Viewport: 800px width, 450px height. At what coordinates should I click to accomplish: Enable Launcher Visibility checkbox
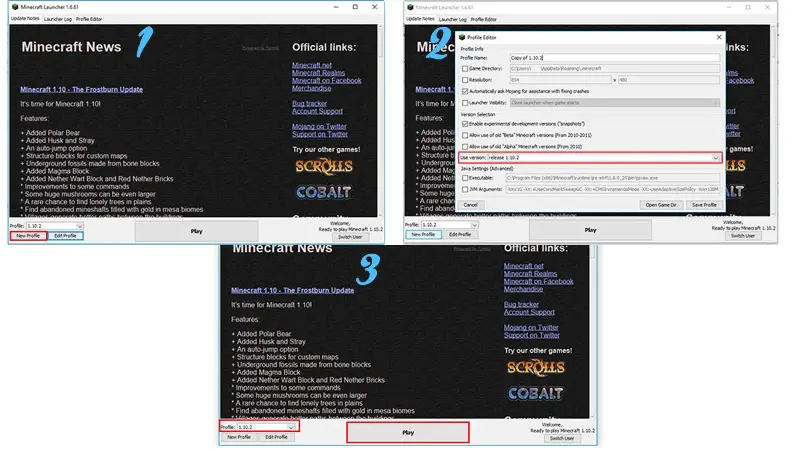point(465,103)
